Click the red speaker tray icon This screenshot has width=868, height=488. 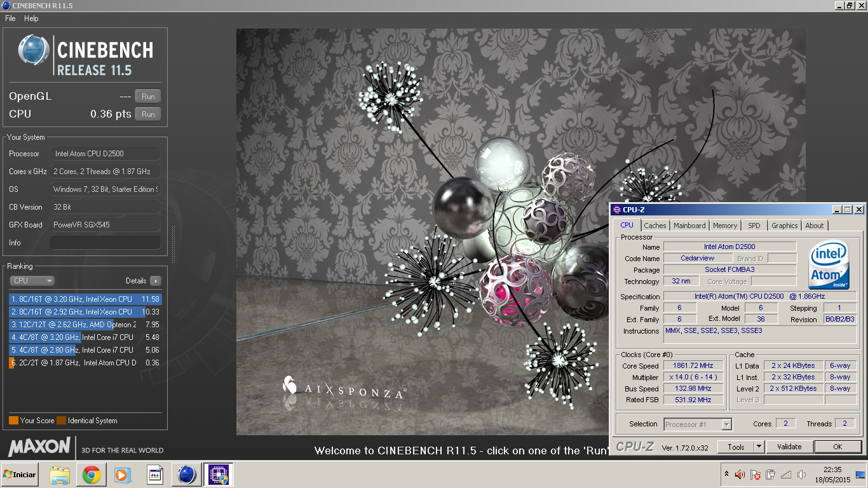740,475
